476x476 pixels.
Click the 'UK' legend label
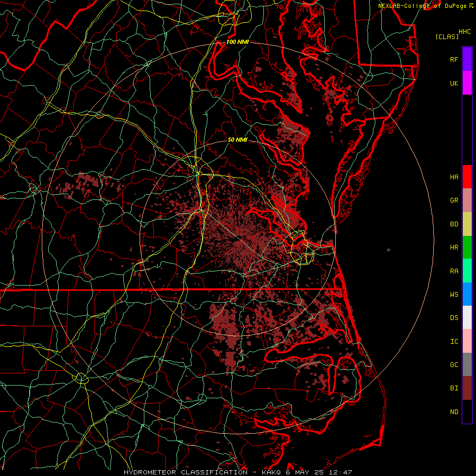(x=454, y=83)
